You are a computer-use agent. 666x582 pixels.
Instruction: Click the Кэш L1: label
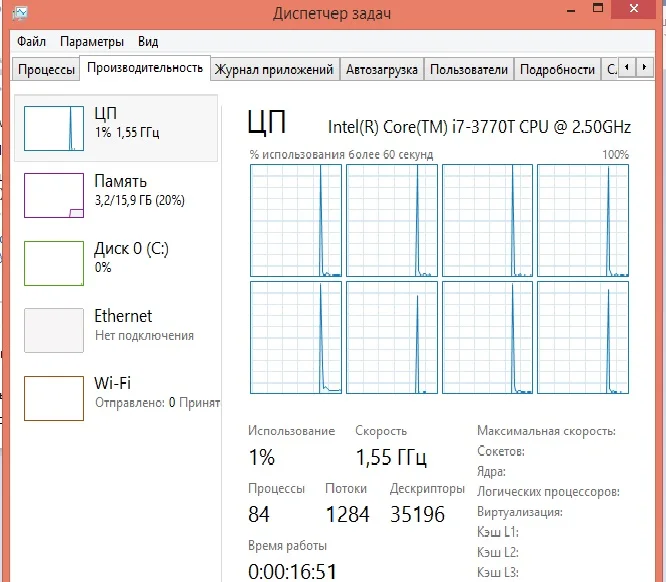pyautogui.click(x=498, y=532)
